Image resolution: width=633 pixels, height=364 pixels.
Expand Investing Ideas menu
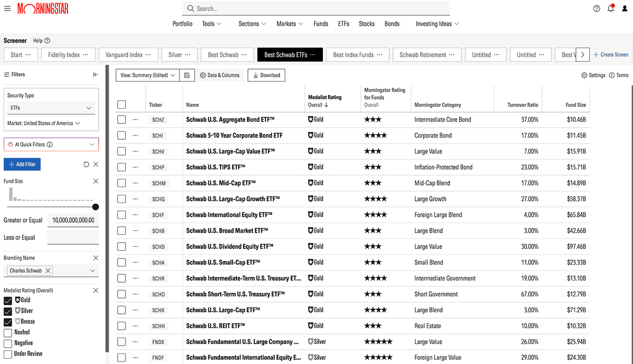[x=437, y=24]
